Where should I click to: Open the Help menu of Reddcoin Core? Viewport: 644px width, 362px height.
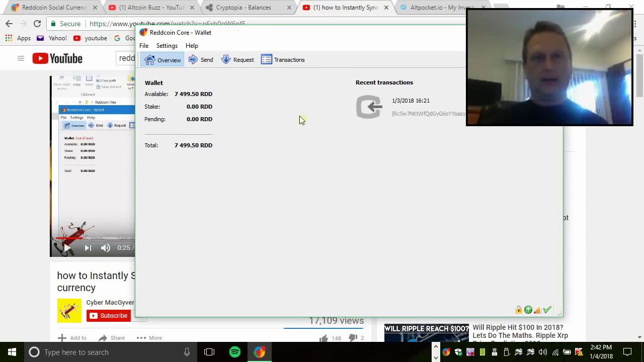point(192,46)
